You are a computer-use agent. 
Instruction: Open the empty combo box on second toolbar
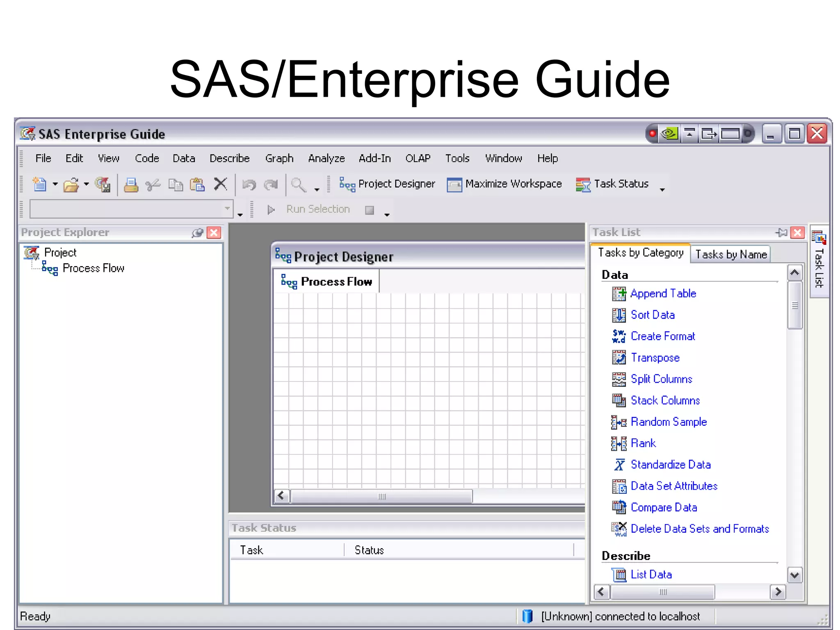(x=132, y=209)
